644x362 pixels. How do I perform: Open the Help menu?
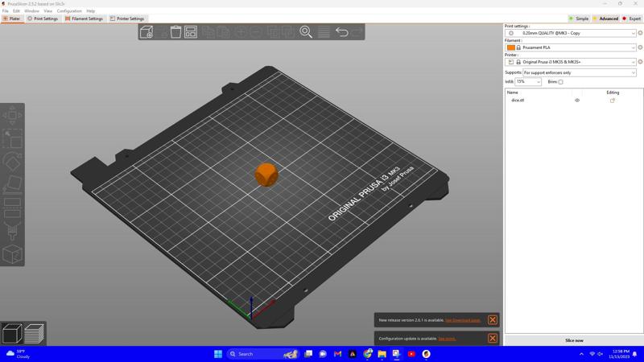point(90,11)
